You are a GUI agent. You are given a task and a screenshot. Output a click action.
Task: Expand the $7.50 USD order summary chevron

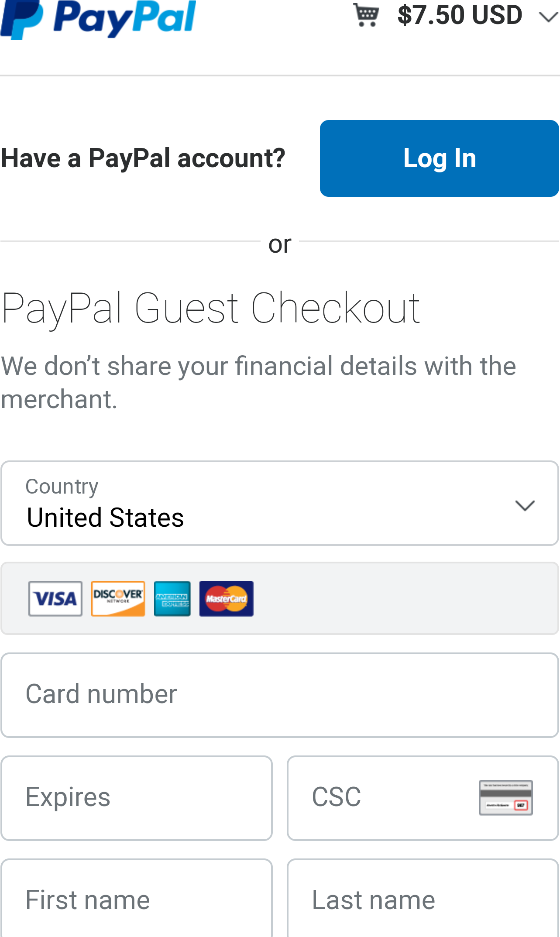[x=549, y=17]
